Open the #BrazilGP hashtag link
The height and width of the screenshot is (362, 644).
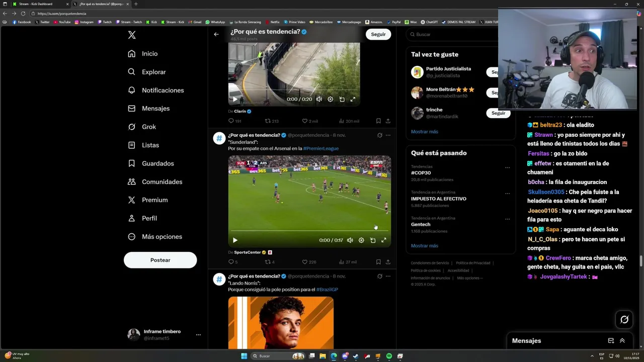pyautogui.click(x=327, y=290)
